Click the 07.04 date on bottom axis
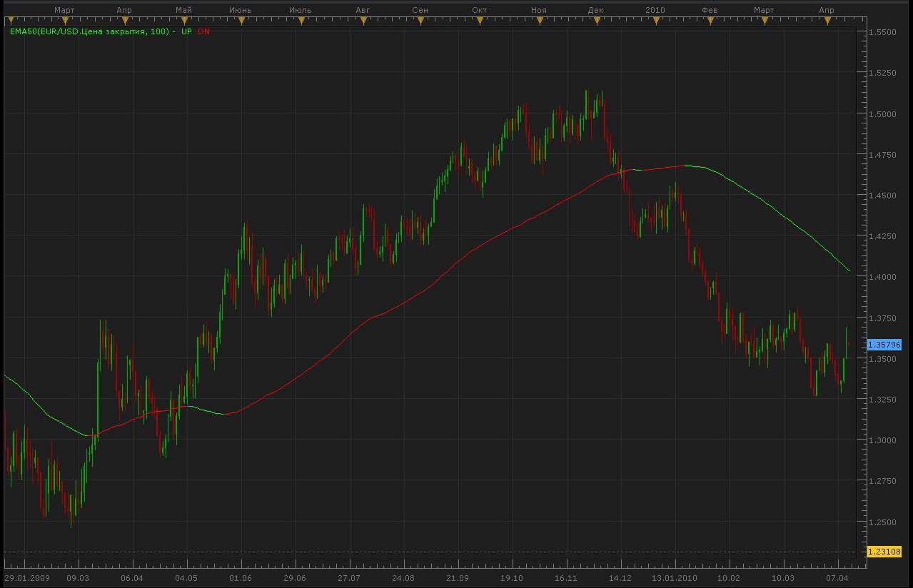Screen dimensions: 913x588 837,577
